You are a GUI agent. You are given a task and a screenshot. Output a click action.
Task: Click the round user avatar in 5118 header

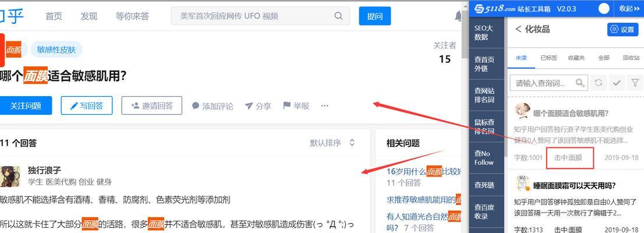604,8
